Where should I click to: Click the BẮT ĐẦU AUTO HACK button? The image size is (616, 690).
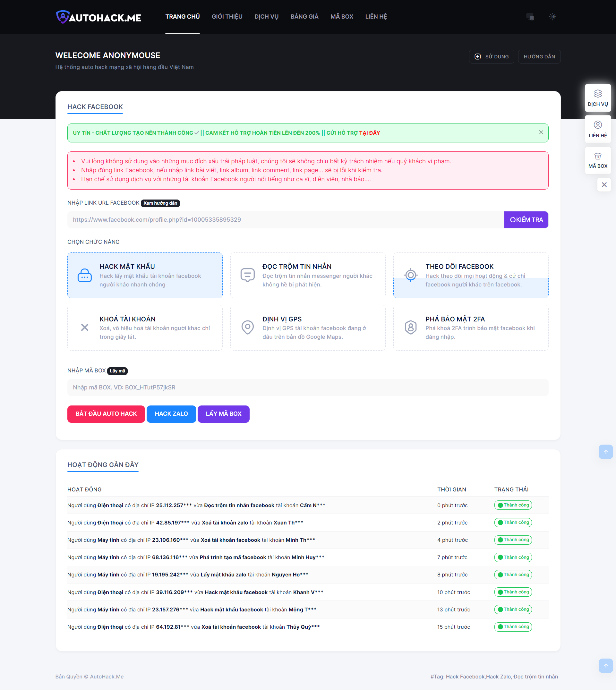click(106, 414)
